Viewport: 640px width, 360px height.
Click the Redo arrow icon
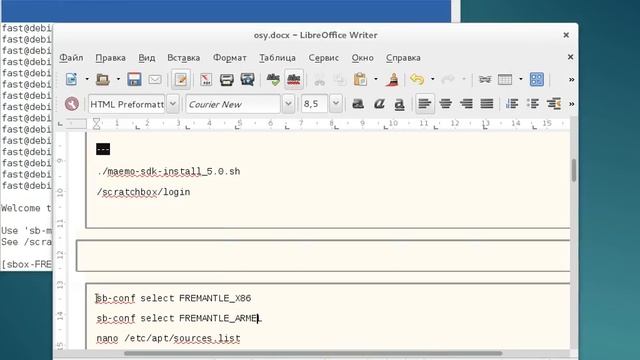point(448,79)
